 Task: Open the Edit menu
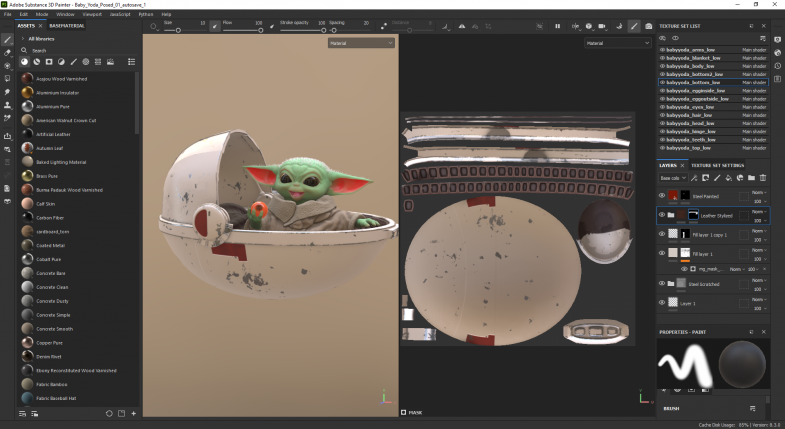coord(24,14)
